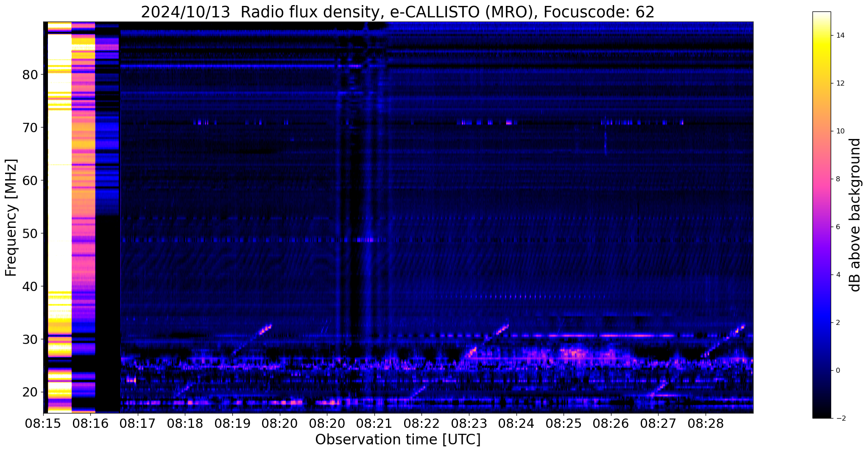Select the 08:18 time tick label
The height and width of the screenshot is (452, 868).
coord(185,423)
